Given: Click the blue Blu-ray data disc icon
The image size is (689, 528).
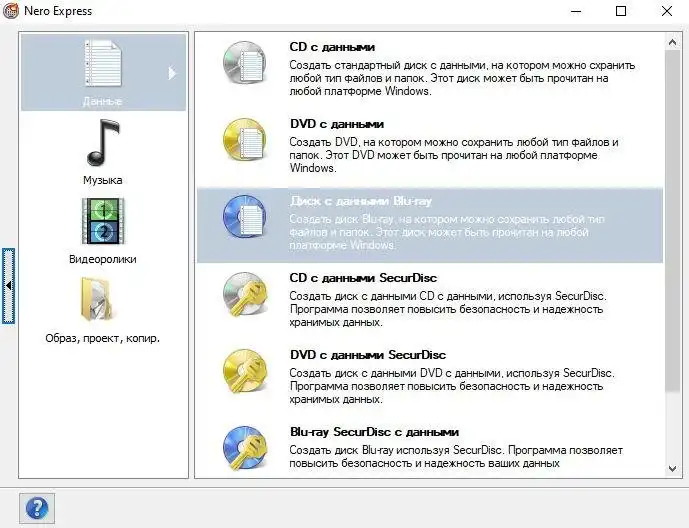Looking at the screenshot, I should point(245,217).
